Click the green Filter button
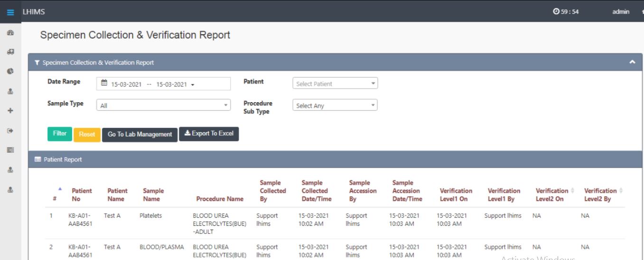This screenshot has width=644, height=260. pos(59,134)
